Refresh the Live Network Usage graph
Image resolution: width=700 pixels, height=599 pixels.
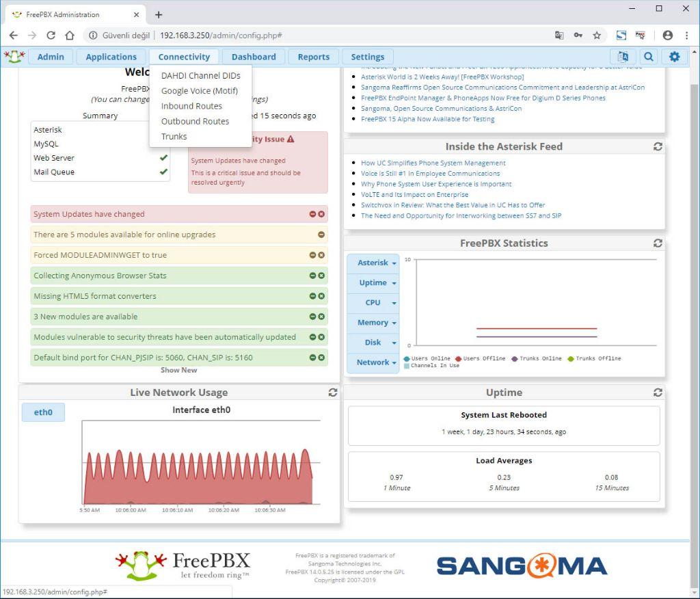click(x=333, y=392)
